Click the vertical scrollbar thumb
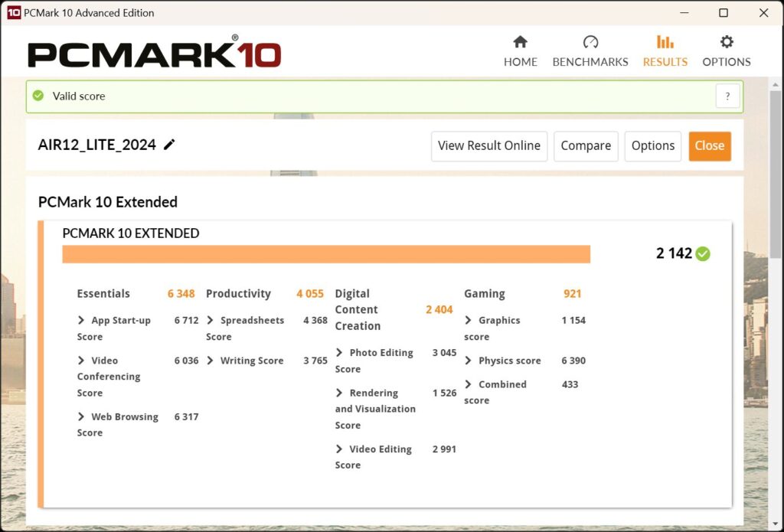The image size is (784, 532). [x=775, y=174]
